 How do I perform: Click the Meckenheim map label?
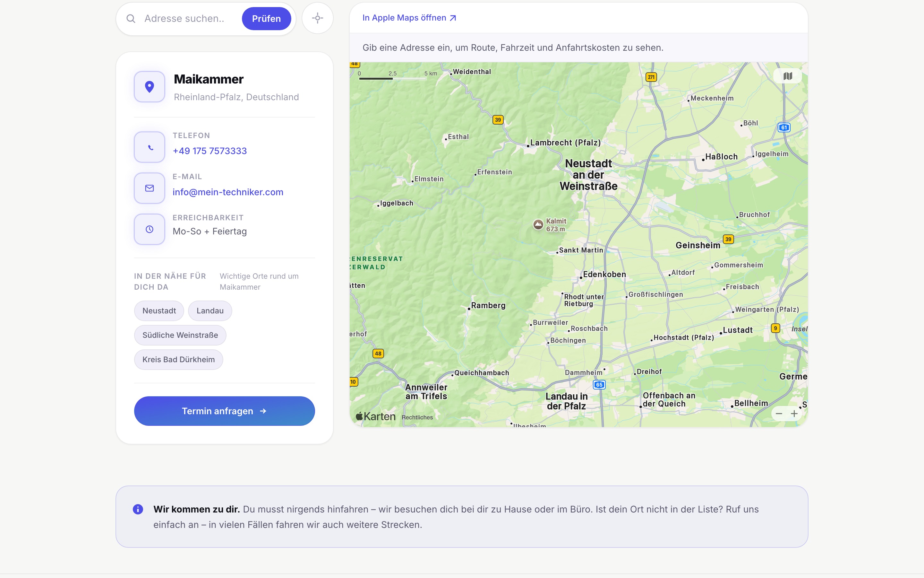tap(712, 98)
